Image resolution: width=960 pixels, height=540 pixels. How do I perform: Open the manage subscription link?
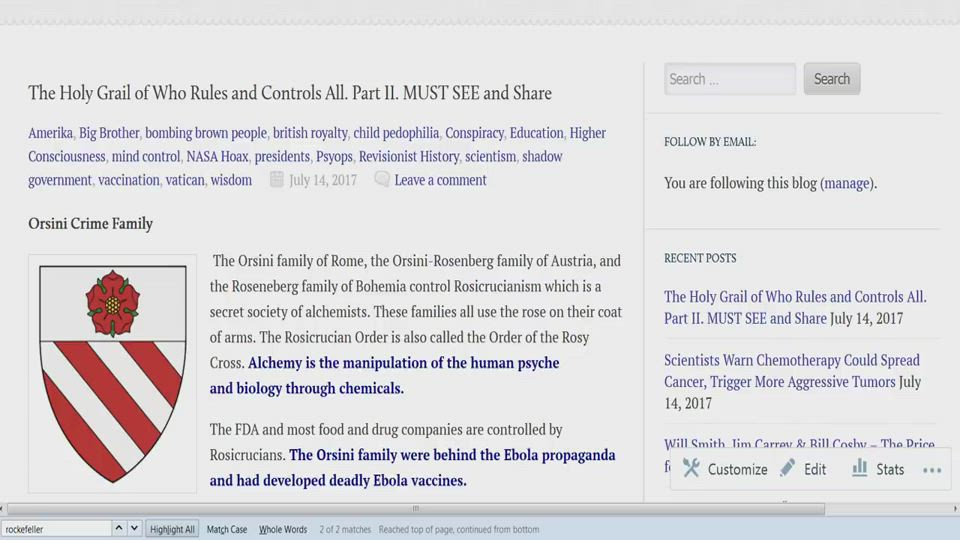click(x=846, y=183)
